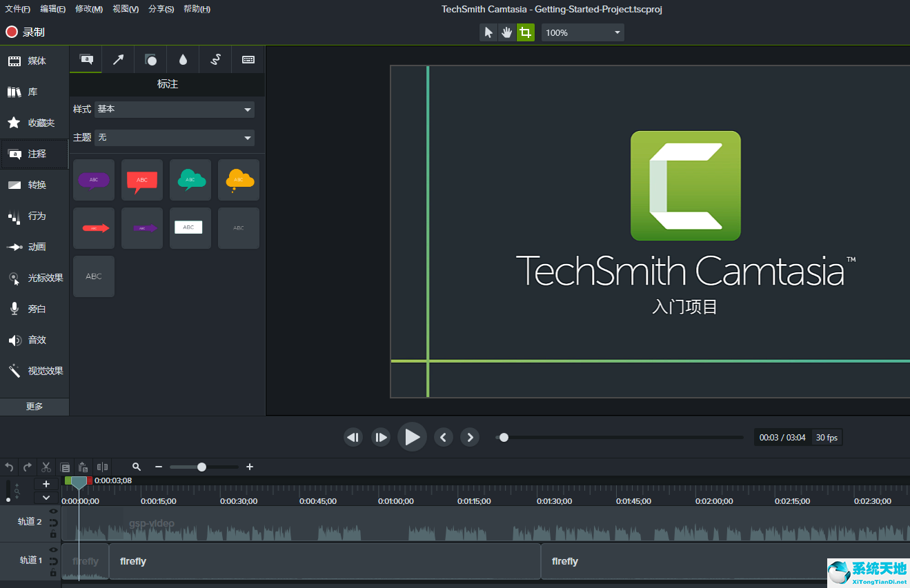Choose the purple arrow callout
910x588 pixels.
[142, 228]
